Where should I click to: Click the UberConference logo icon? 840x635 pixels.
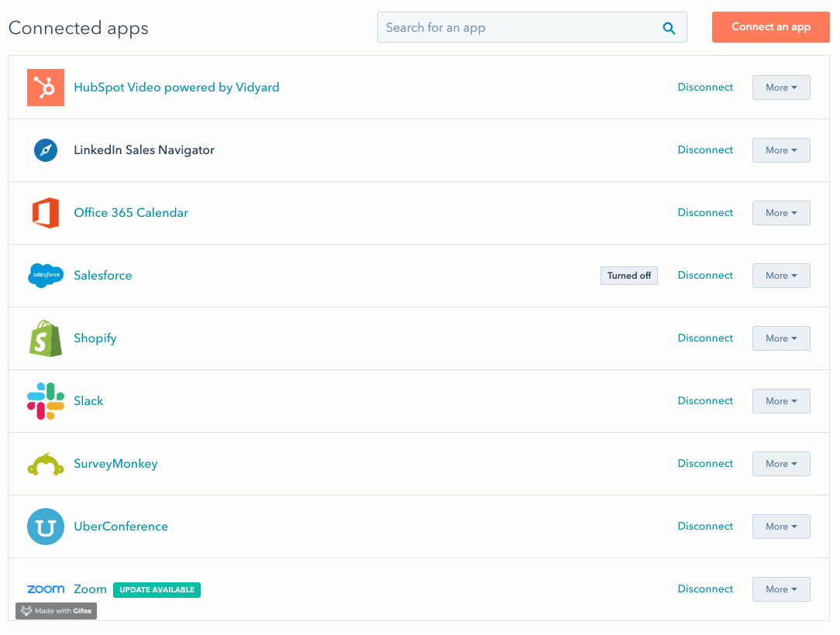coord(46,527)
